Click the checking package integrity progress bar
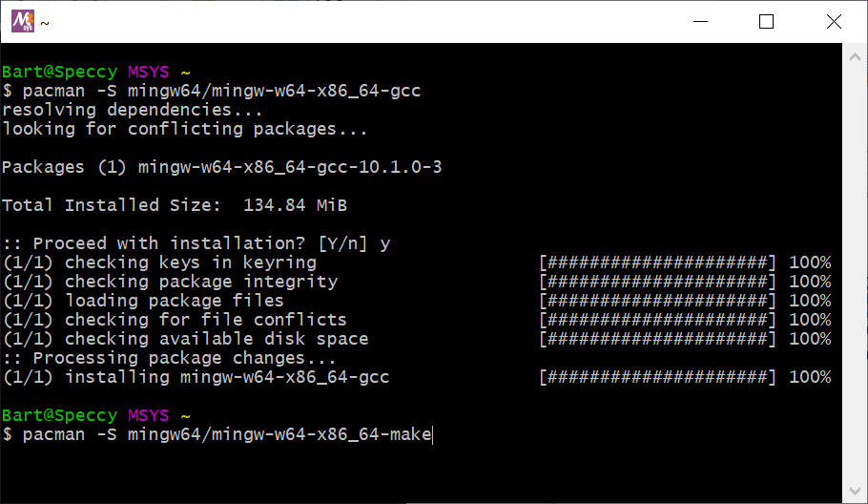 [658, 282]
